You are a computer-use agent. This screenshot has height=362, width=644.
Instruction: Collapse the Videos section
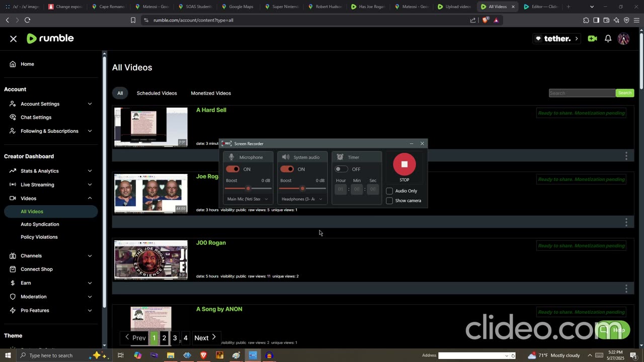(50, 198)
